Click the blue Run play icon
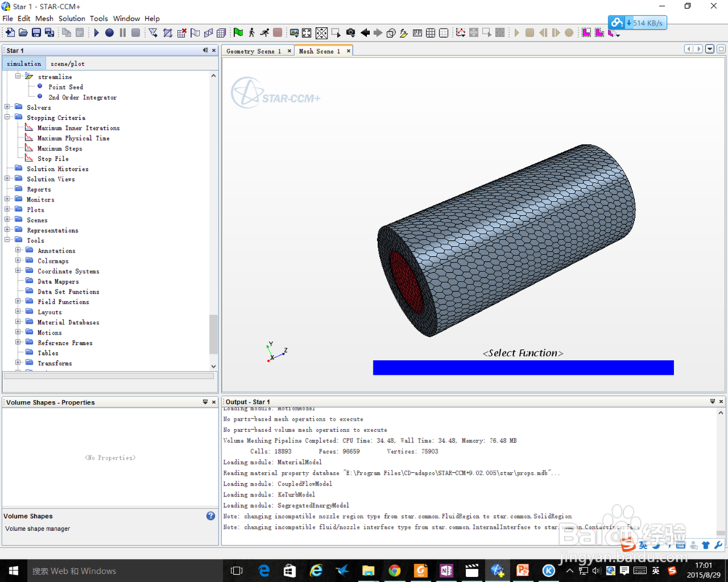The width and height of the screenshot is (728, 582). click(96, 33)
